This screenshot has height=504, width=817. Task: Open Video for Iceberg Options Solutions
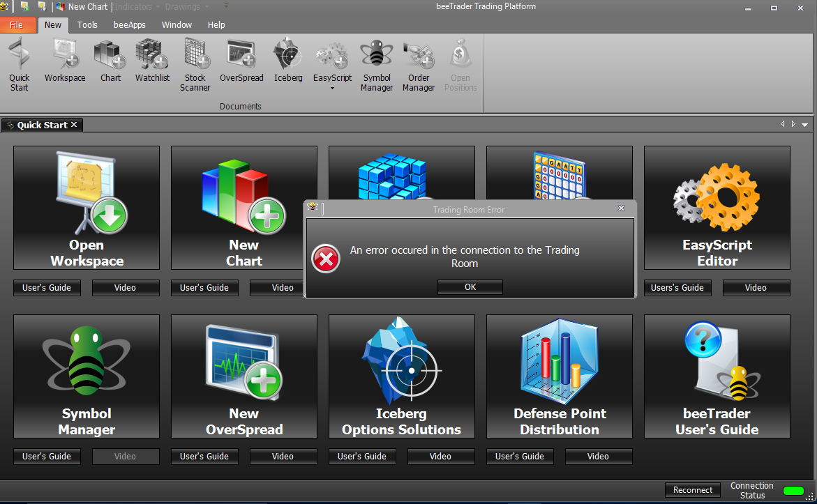[440, 456]
